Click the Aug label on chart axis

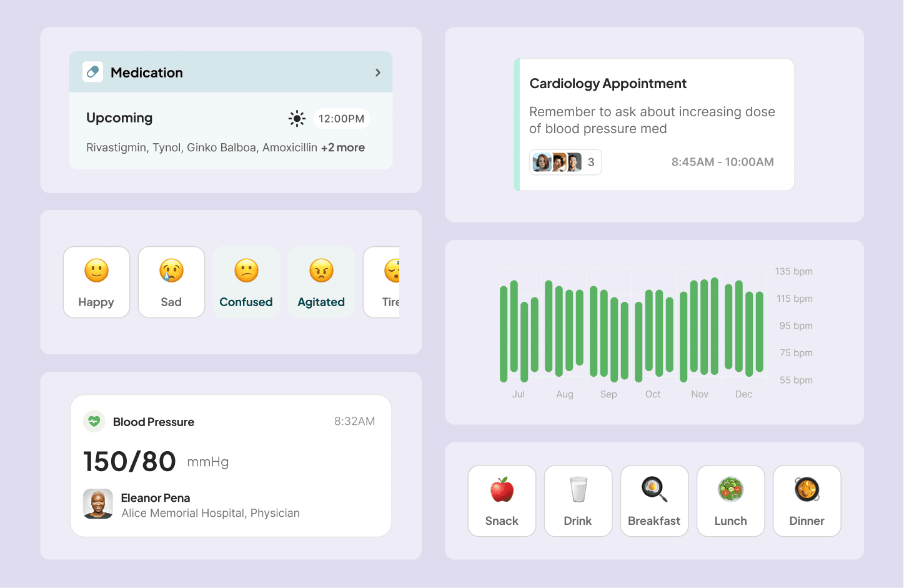(x=565, y=394)
